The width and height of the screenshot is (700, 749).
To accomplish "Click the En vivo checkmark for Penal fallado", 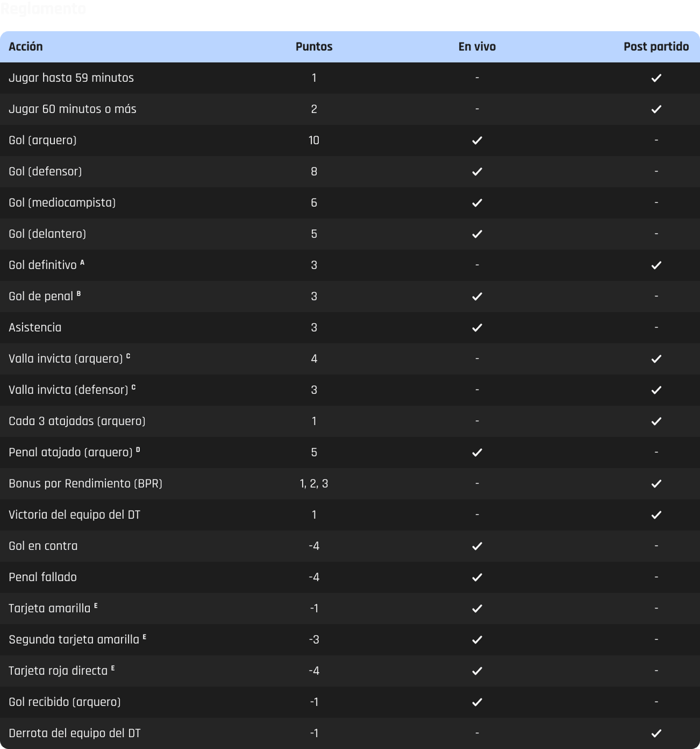I will [x=477, y=577].
